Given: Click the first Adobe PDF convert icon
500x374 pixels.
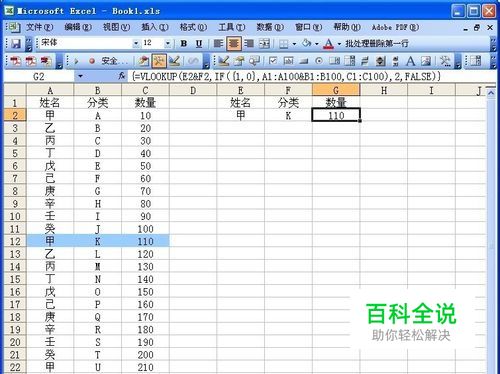Looking at the screenshot, I should [15, 61].
